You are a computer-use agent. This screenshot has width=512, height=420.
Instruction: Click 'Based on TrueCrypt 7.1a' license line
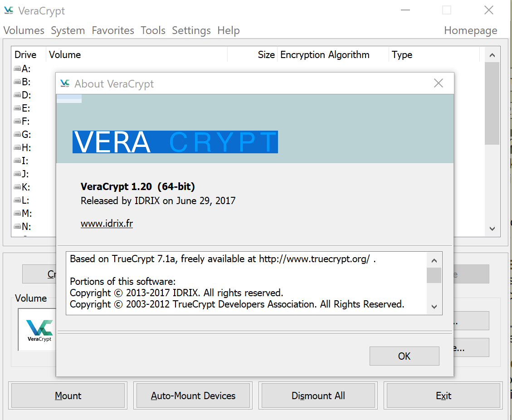[223, 259]
